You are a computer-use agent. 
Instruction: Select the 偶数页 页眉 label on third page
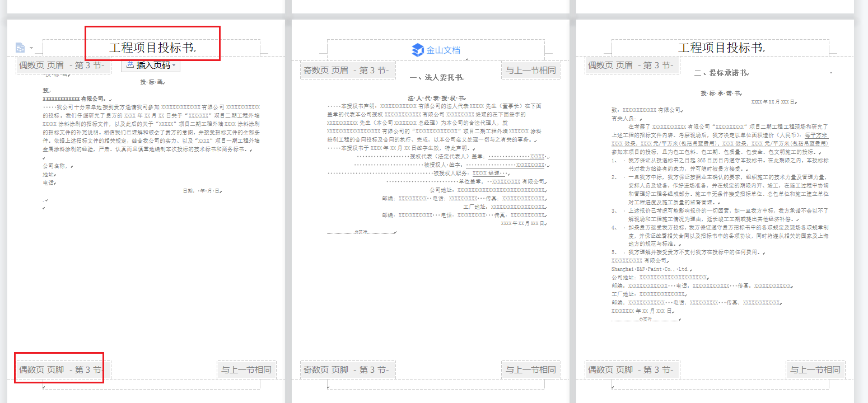pos(631,65)
